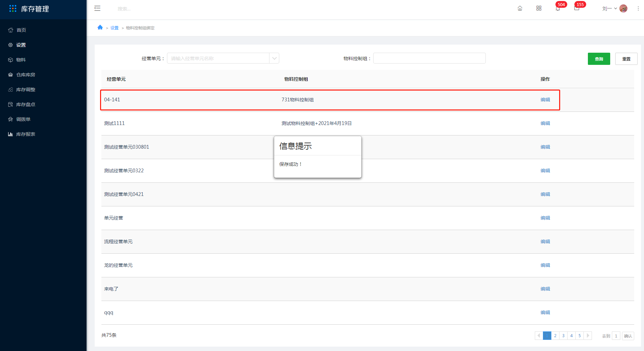Click the 731物料控制组 cell
Viewport: 644px width, 351px height.
tap(297, 100)
